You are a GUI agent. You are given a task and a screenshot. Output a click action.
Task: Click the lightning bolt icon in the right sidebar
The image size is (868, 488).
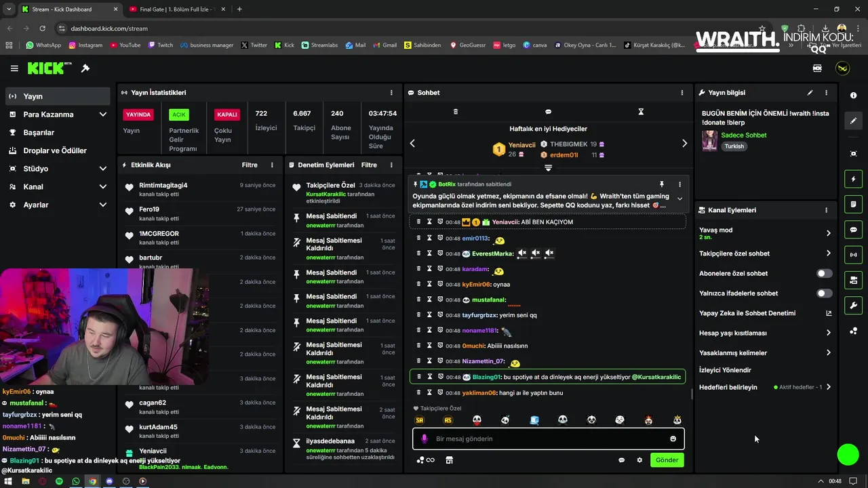tap(854, 179)
